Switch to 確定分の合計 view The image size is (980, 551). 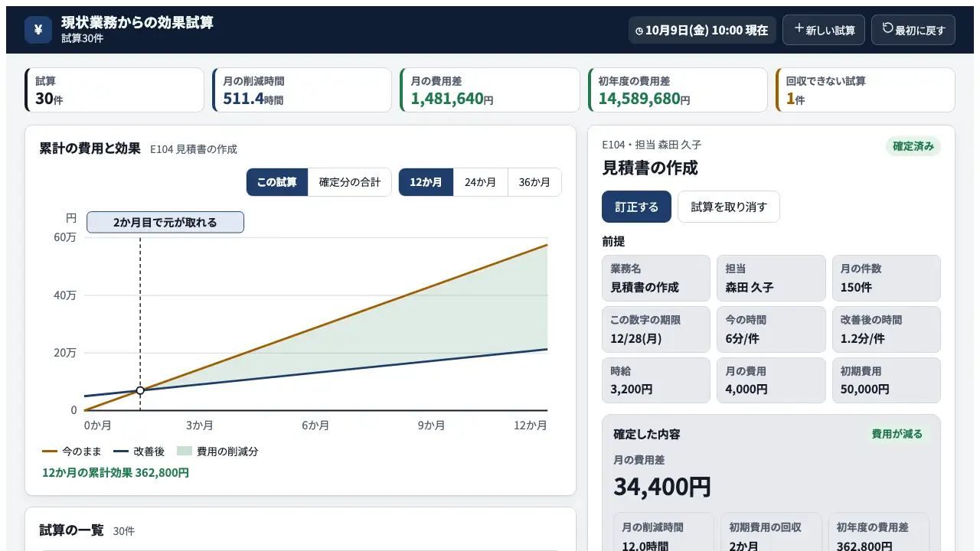pos(350,182)
